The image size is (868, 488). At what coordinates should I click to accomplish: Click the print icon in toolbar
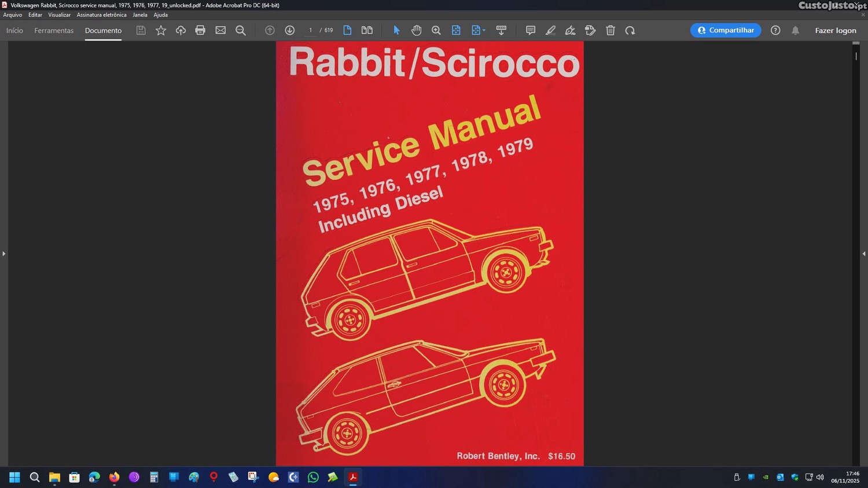pos(200,30)
